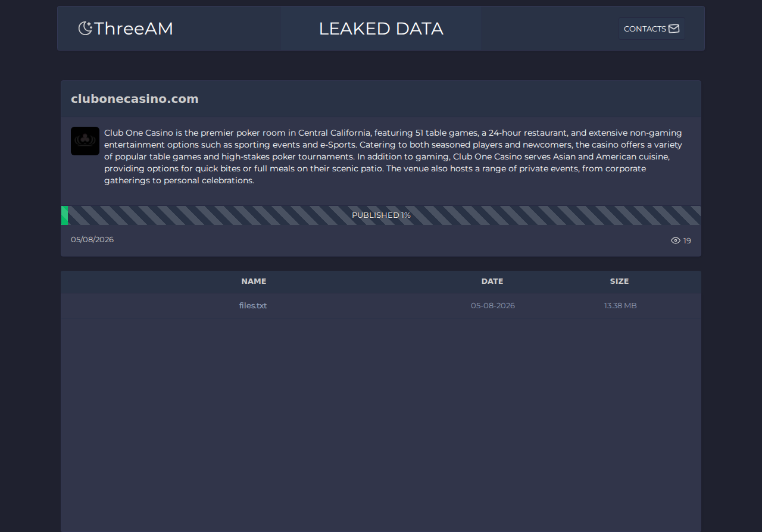This screenshot has width=762, height=532.
Task: Open the CONTACTS button
Action: click(x=651, y=29)
